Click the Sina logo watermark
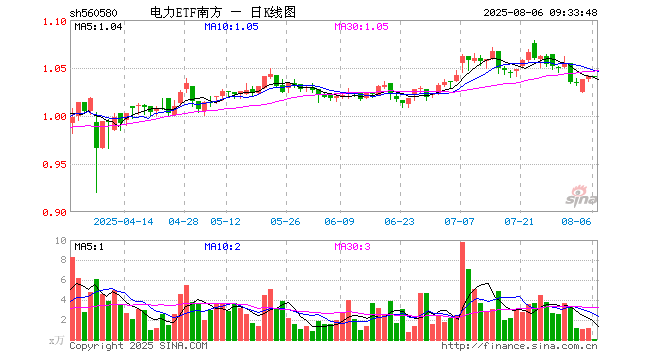The width and height of the screenshot is (660, 360). (581, 196)
